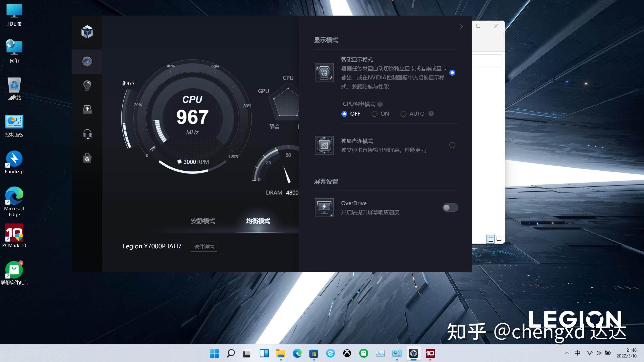Click the smart display mode icon
644x362 pixels.
point(324,73)
